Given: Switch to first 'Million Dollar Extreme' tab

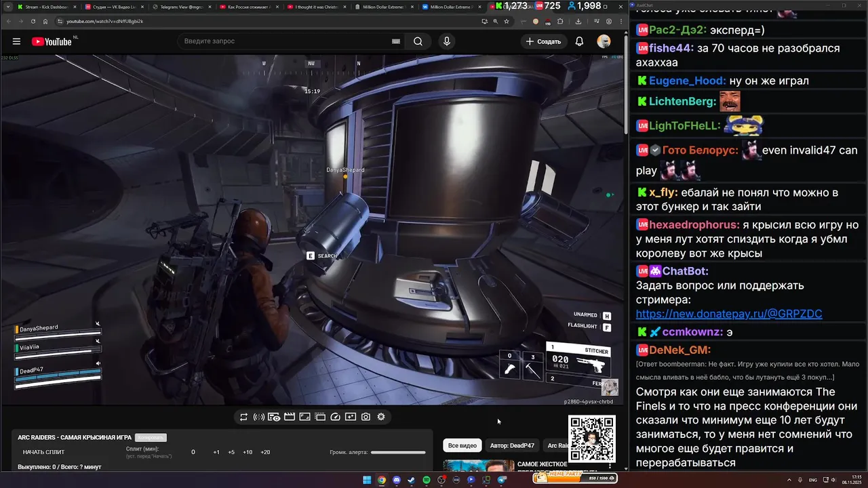Looking at the screenshot, I should click(383, 7).
